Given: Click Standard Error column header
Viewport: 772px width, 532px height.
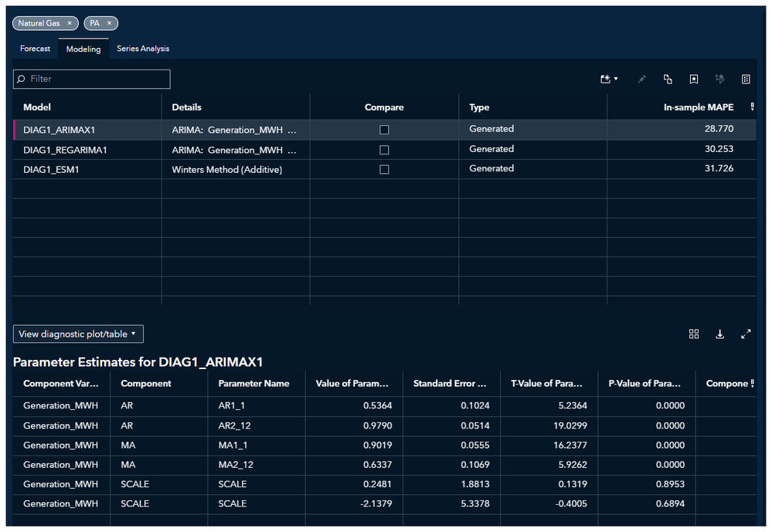Looking at the screenshot, I should 450,384.
